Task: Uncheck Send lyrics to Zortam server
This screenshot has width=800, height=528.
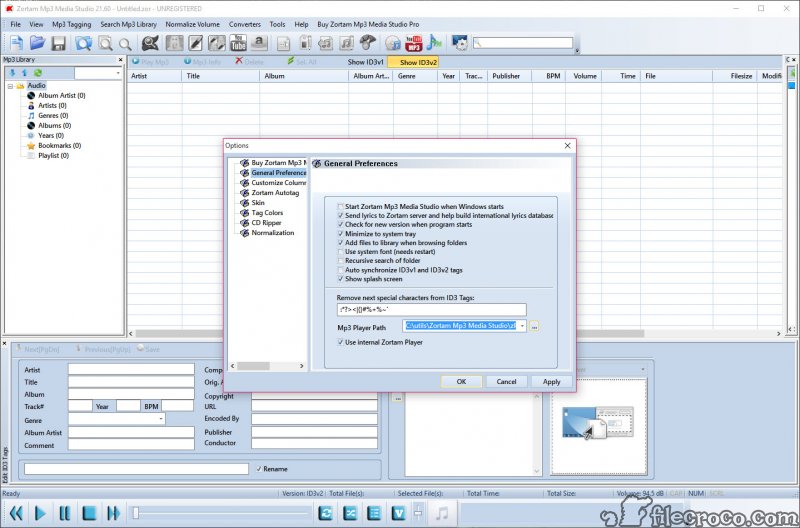Action: tap(340, 216)
